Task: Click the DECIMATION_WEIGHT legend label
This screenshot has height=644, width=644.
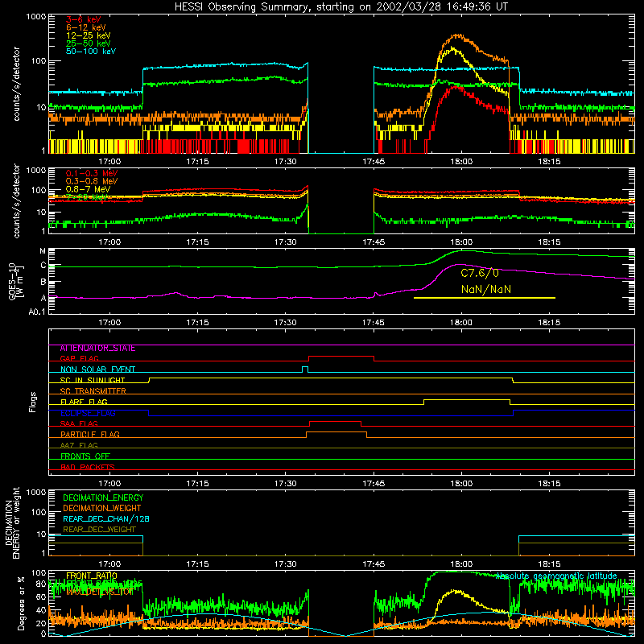Action: pyautogui.click(x=102, y=509)
